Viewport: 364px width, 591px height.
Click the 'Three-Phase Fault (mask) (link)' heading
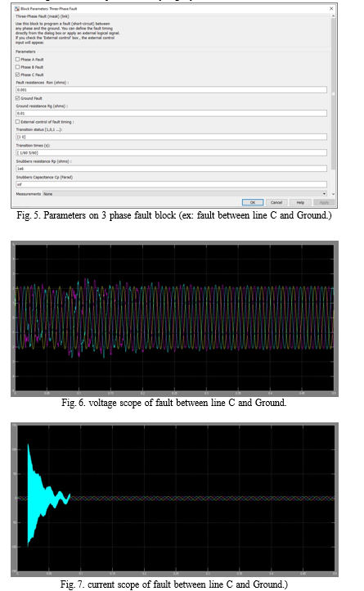[43, 16]
